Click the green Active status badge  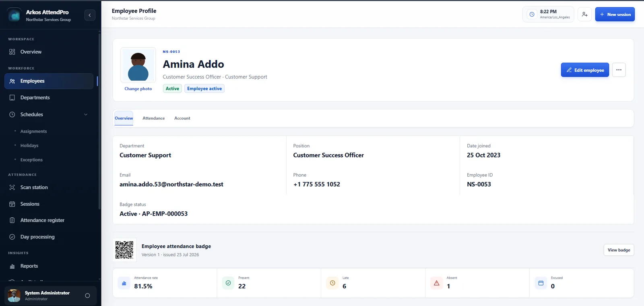coord(172,89)
